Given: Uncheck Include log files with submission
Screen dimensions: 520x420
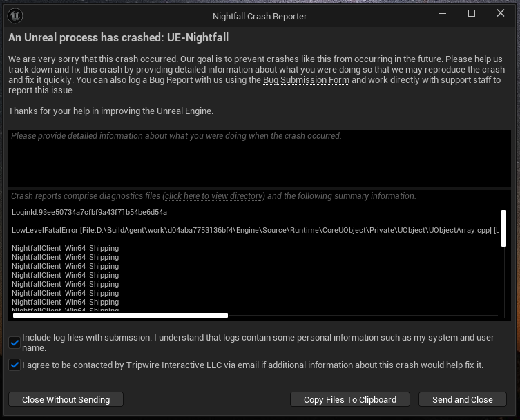Looking at the screenshot, I should [15, 343].
